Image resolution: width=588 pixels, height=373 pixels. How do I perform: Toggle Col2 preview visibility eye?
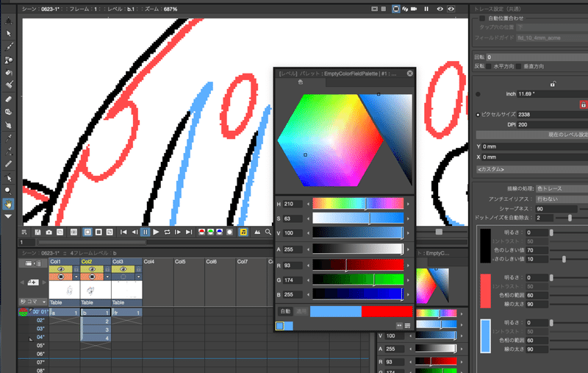[x=91, y=269]
